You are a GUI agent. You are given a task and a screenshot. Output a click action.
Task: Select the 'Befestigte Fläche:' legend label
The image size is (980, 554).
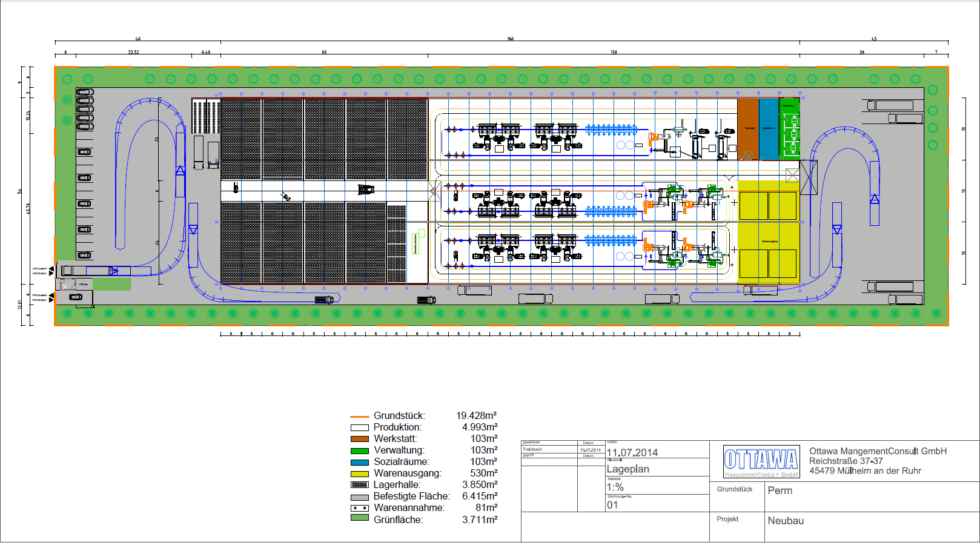pos(412,496)
